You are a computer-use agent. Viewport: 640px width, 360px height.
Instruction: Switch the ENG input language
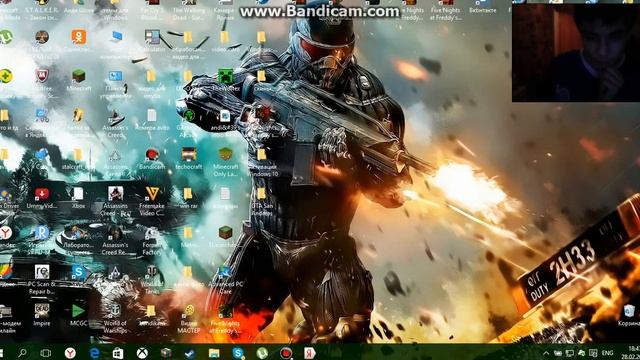click(x=607, y=353)
